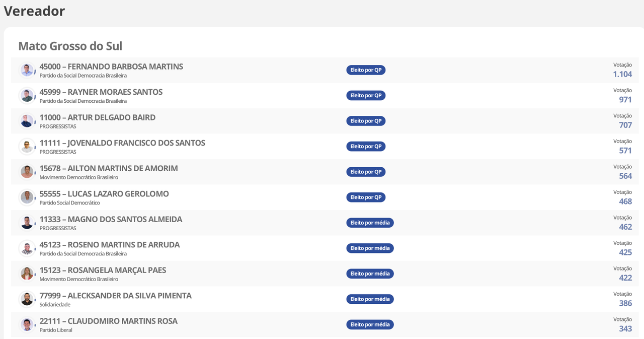Click the 425 vote count

(x=625, y=252)
